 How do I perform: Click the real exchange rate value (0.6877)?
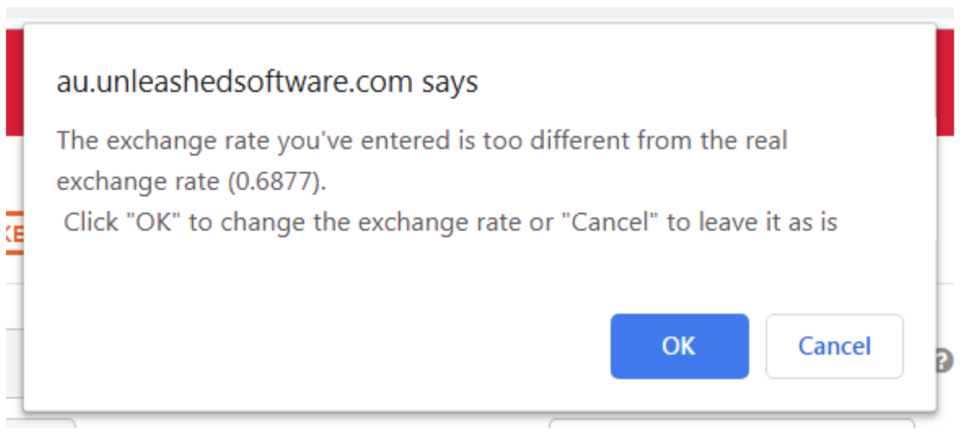277,182
